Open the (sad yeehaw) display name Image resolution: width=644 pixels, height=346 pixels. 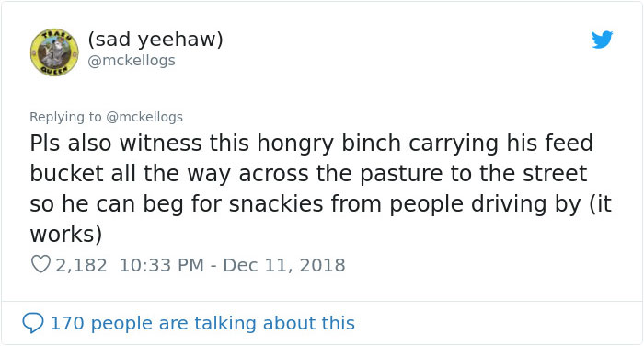(155, 40)
